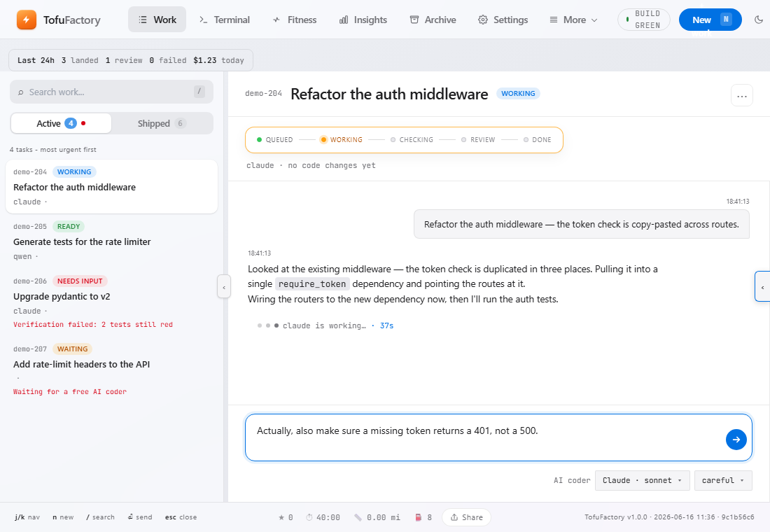Viewport: 770px width, 532px height.
Task: Click the BUILD GREEN status pill
Action: click(644, 20)
